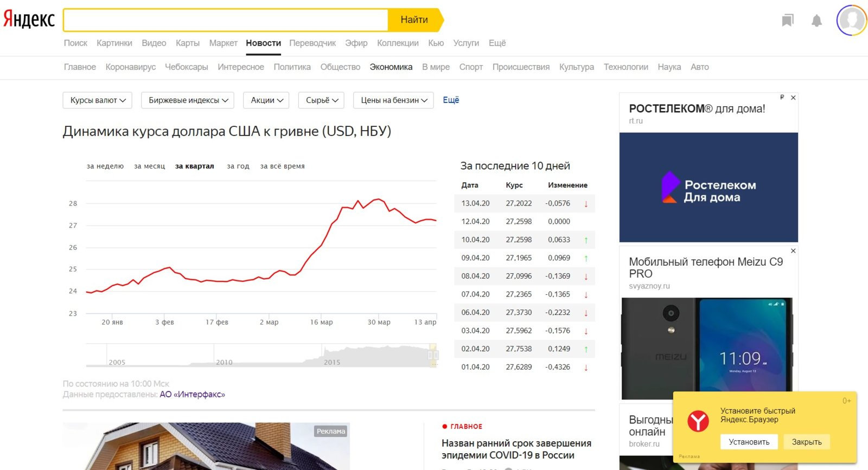Screen dimensions: 868x470
Task: Click the Rostelecom ad banner image
Action: (709, 187)
